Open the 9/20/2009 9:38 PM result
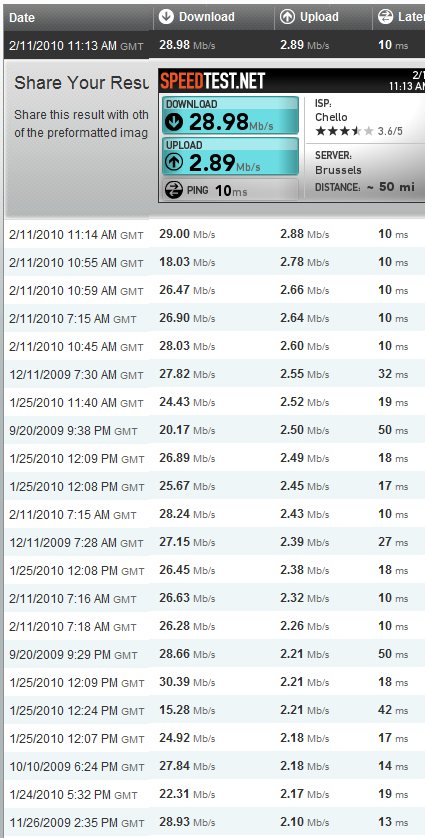This screenshot has height=838, width=425. point(214,430)
